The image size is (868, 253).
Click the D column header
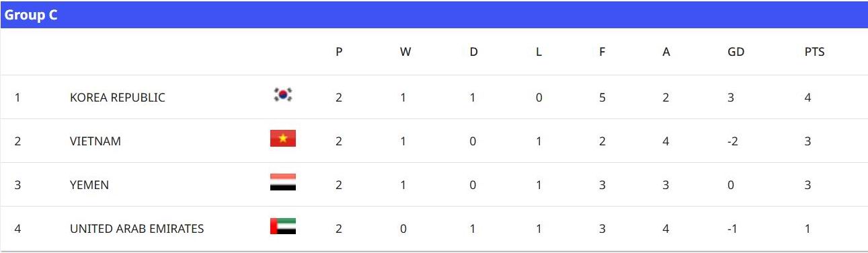point(473,52)
